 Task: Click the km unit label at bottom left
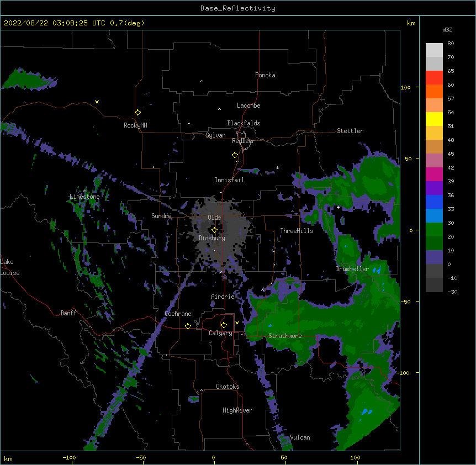(x=8, y=458)
